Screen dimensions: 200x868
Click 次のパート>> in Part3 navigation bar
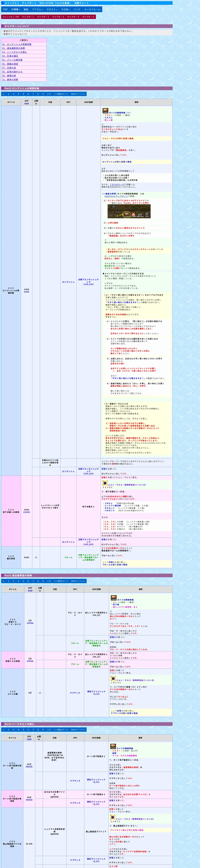(x=78, y=730)
